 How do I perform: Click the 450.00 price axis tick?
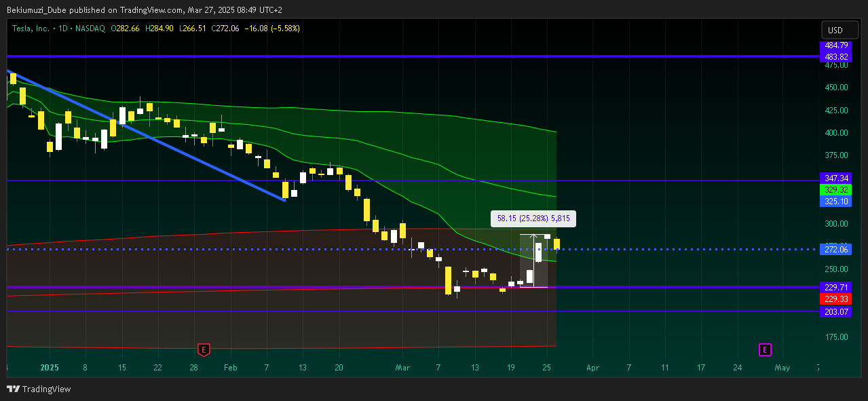837,88
